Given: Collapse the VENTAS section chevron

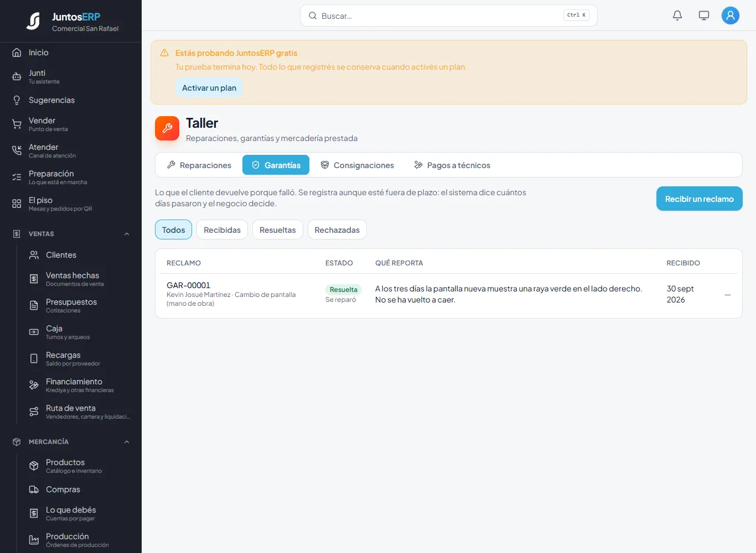Looking at the screenshot, I should 127,234.
